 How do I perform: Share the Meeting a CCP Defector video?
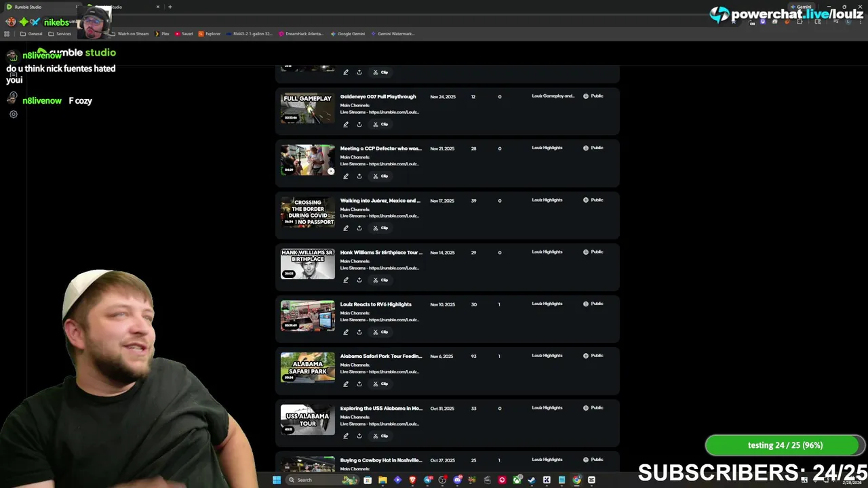(359, 176)
